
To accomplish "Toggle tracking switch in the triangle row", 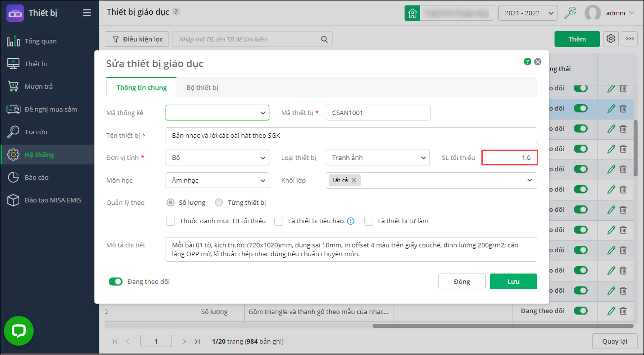I will click(581, 311).
